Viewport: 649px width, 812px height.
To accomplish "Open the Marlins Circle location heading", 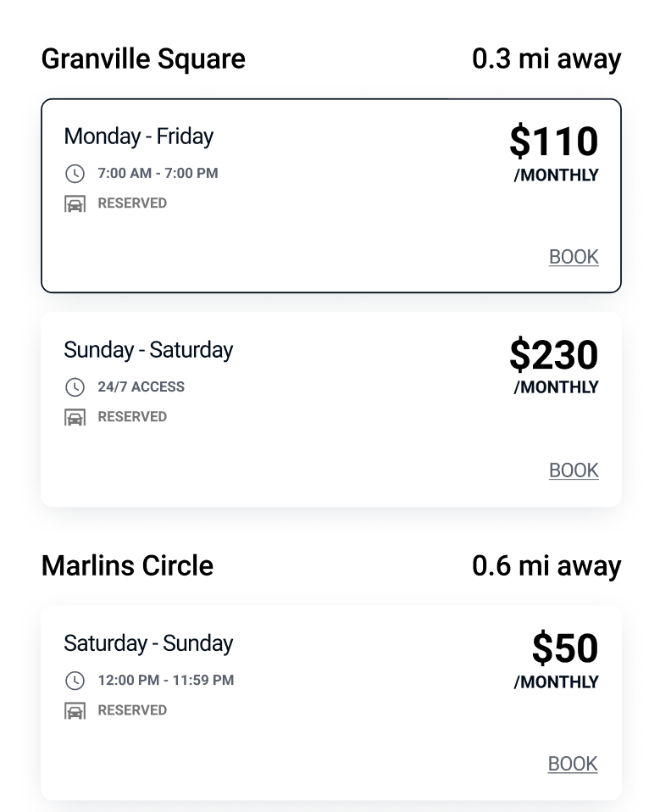I will pyautogui.click(x=127, y=565).
